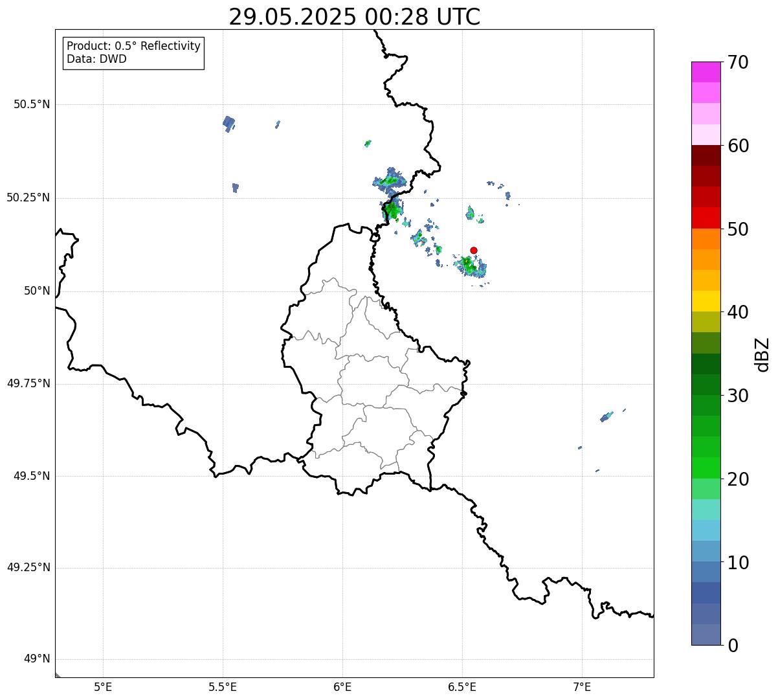Screen dimensions: 778x700
Task: Click the 20 tick label on colorbar
Action: (738, 479)
